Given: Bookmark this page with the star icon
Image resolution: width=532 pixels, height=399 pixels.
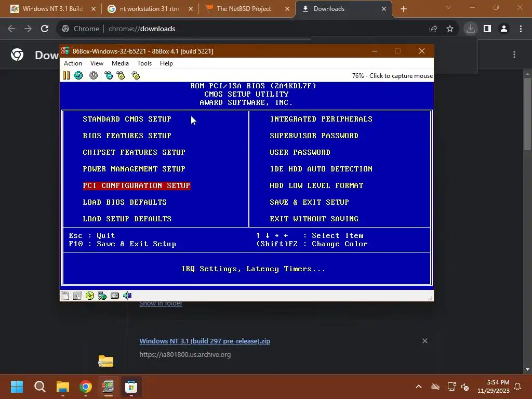Looking at the screenshot, I should [x=450, y=29].
